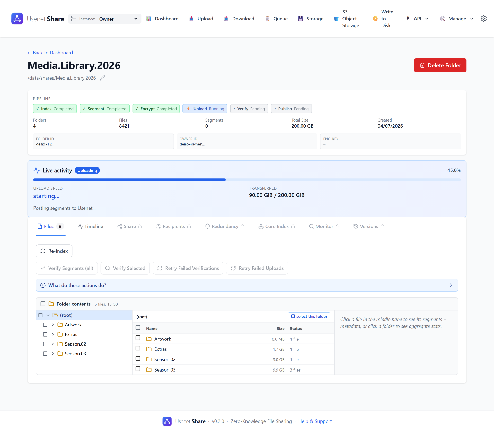The height and width of the screenshot is (448, 494).
Task: Click the Core Index cubes icon
Action: point(261,226)
